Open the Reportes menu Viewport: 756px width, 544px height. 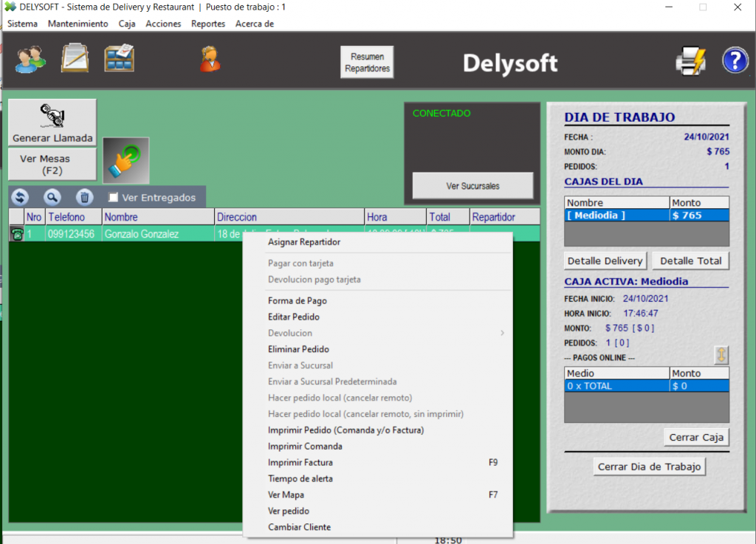click(207, 24)
